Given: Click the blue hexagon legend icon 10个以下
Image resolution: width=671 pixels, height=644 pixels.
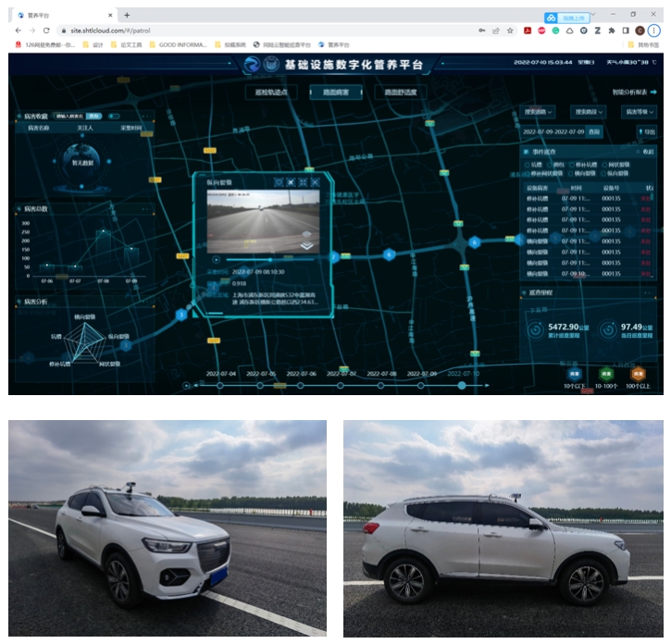Looking at the screenshot, I should point(574,374).
